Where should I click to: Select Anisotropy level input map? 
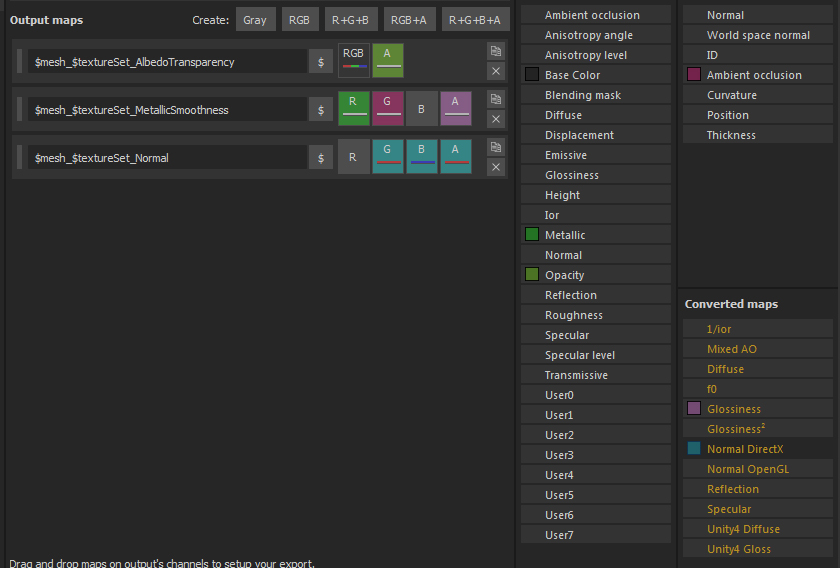click(x=596, y=55)
